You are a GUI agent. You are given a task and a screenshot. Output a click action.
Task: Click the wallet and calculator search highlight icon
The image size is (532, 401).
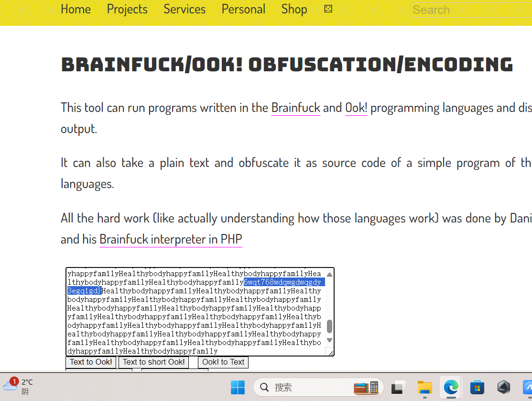click(x=366, y=388)
